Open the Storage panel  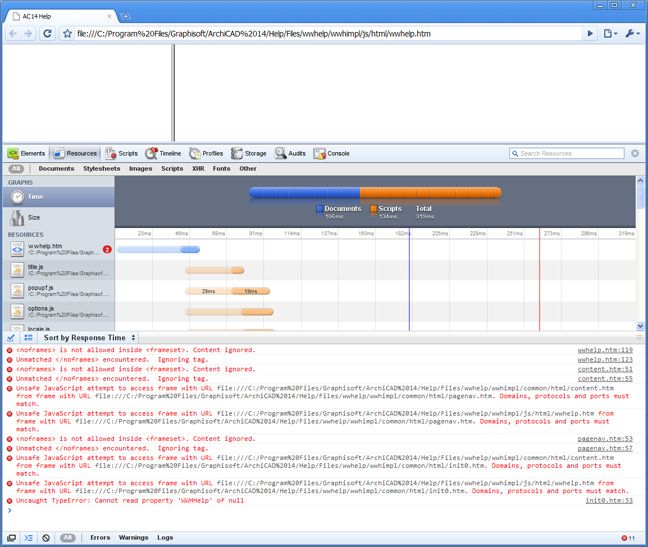pos(249,153)
